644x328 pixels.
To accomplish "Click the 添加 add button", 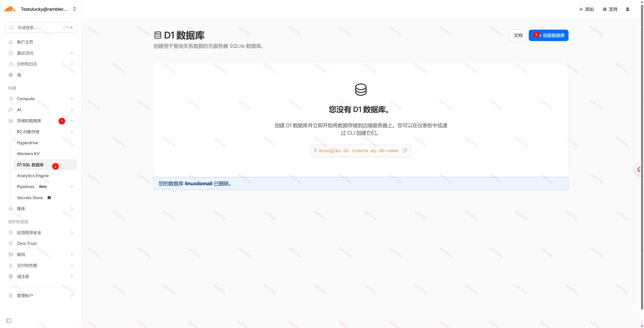I will [586, 9].
